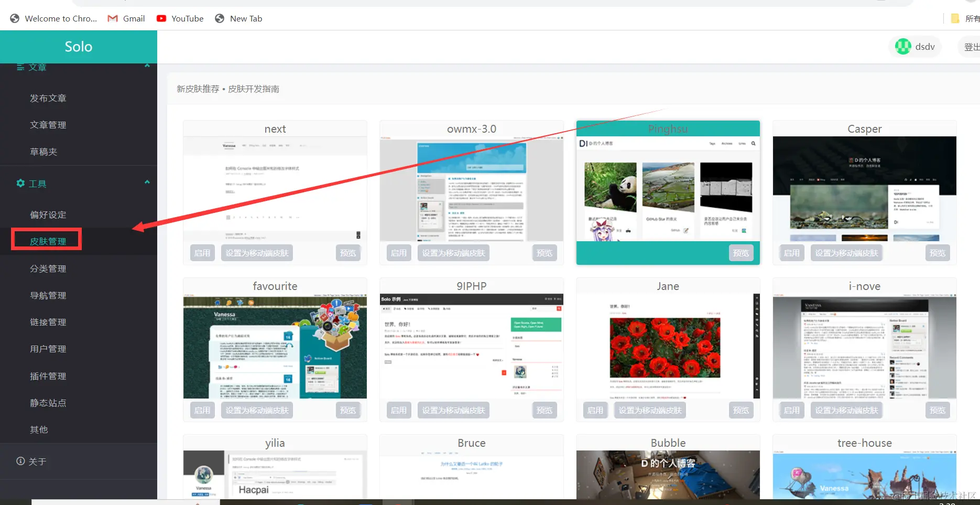980x505 pixels.
Task: Select 皮肤管理 in sidebar
Action: 48,241
